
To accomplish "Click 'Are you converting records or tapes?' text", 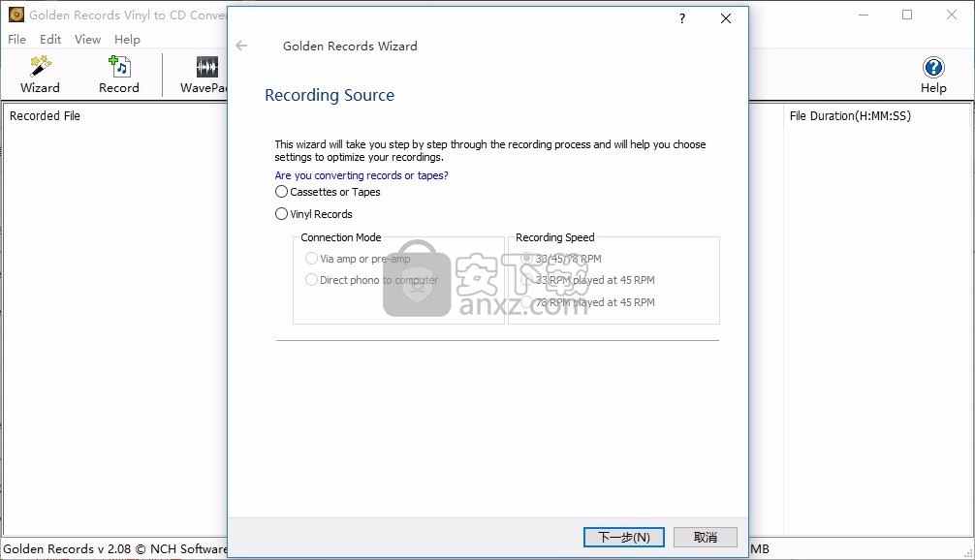I will click(362, 175).
